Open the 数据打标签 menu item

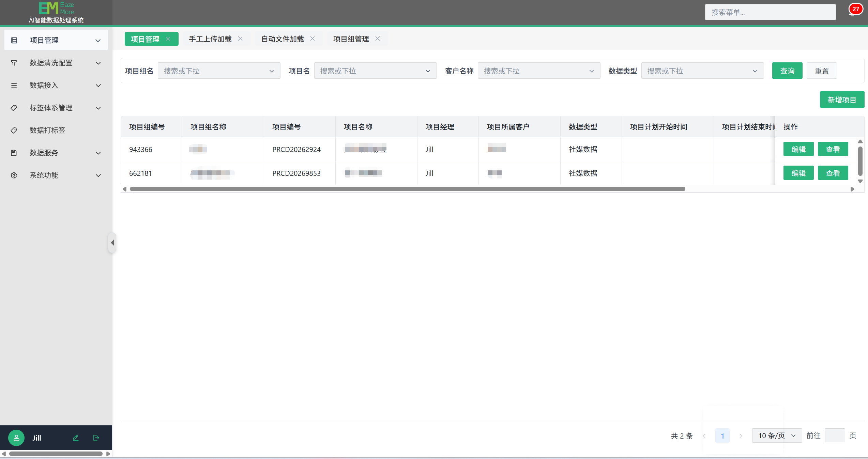56,131
